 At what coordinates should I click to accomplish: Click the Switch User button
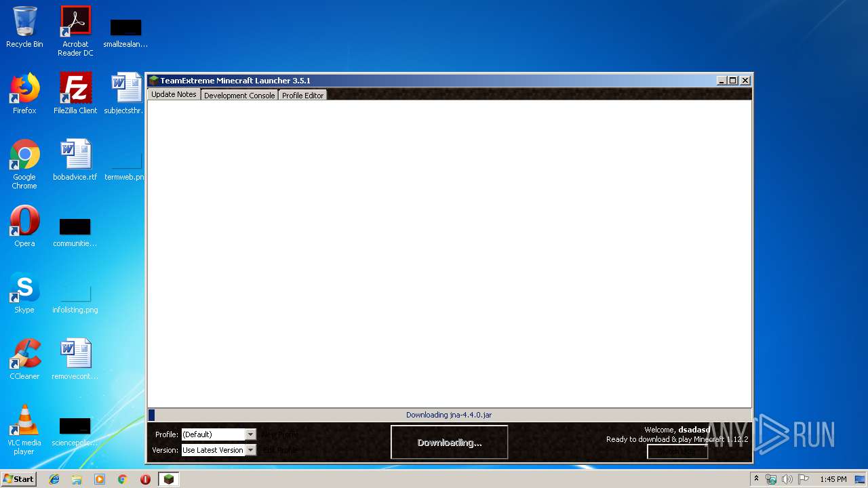pyautogui.click(x=677, y=451)
